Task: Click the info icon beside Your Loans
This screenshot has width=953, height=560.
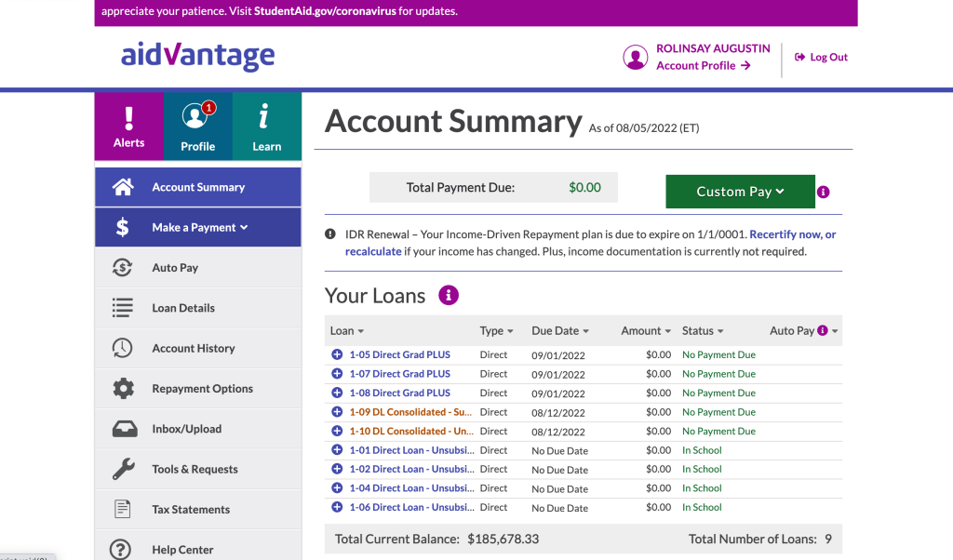Action: [x=449, y=296]
